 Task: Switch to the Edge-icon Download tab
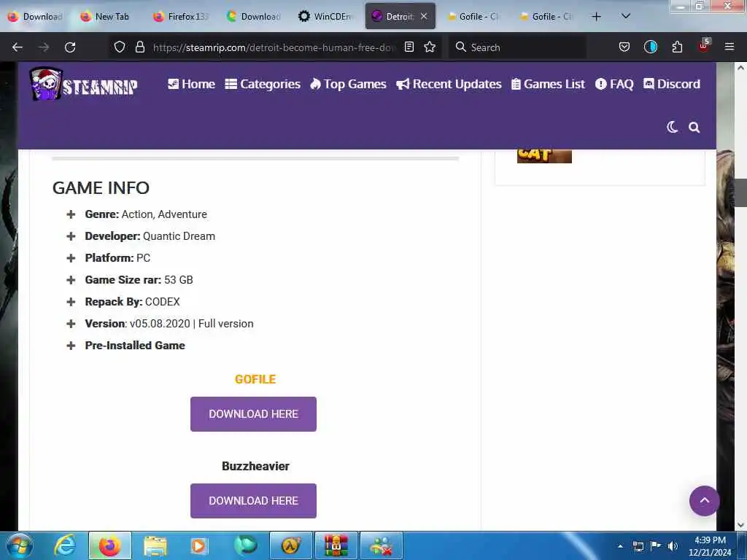coord(254,17)
